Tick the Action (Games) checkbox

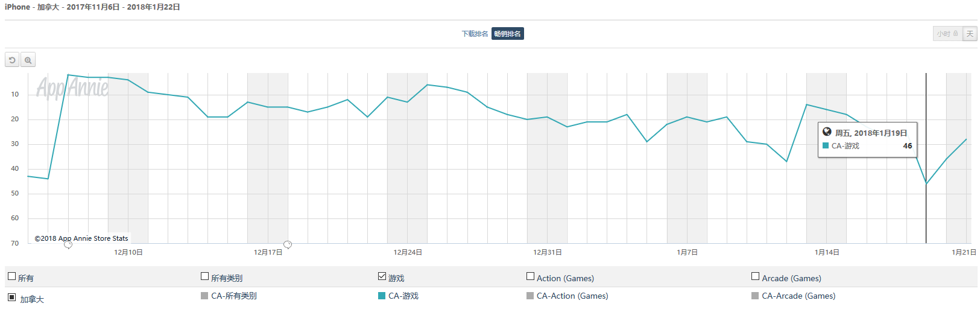(x=530, y=276)
